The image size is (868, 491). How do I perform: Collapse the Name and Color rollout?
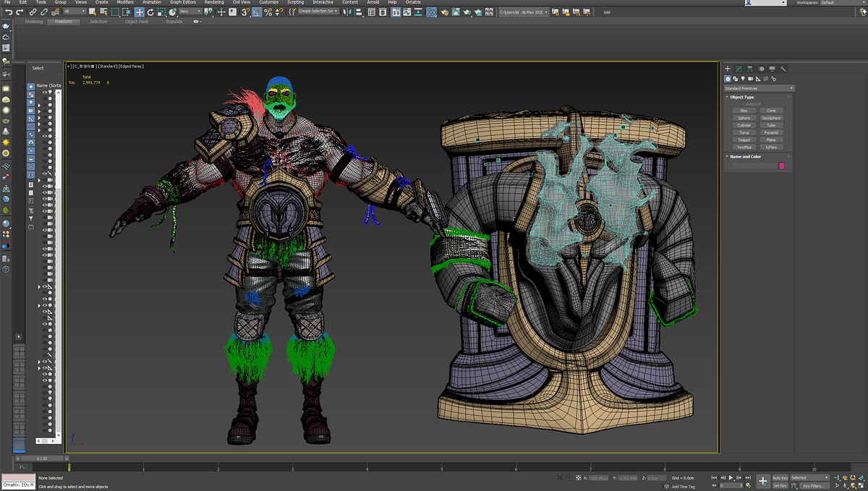pos(745,156)
